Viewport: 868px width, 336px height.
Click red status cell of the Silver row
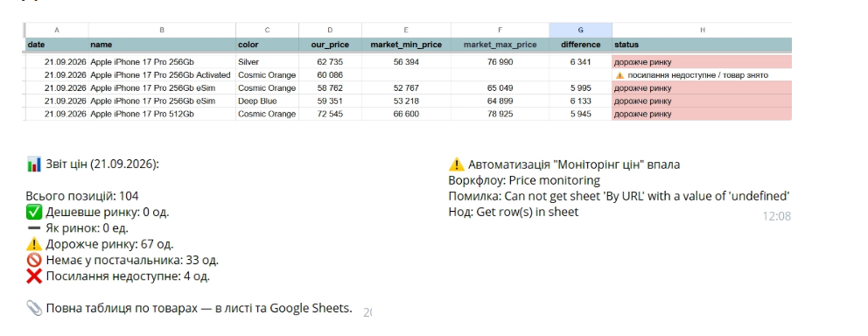702,62
